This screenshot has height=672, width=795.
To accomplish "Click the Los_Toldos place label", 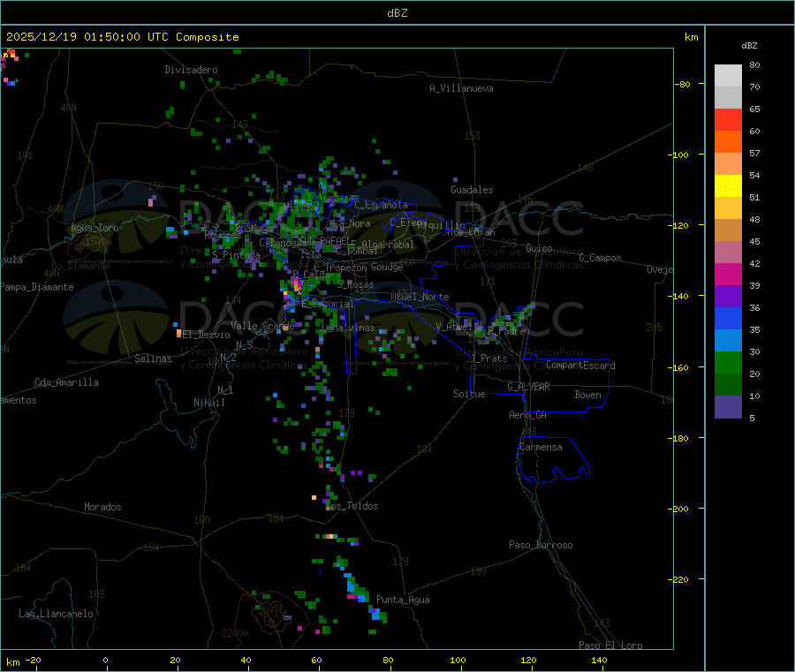I will tap(352, 506).
